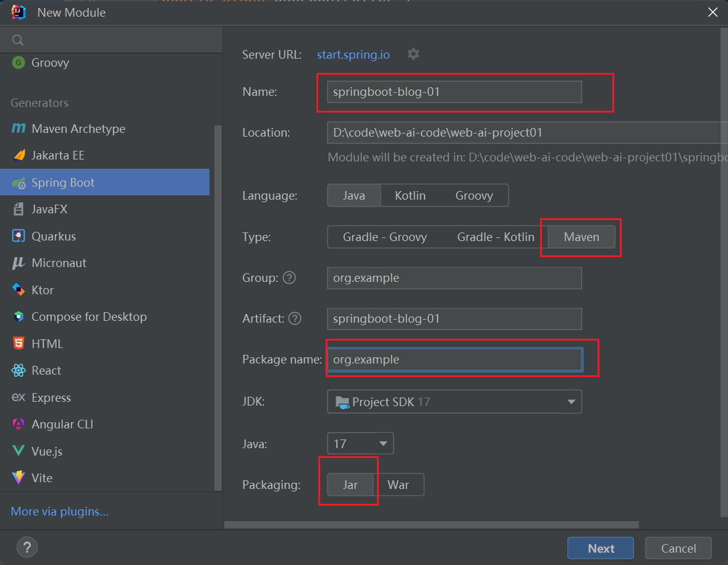This screenshot has width=728, height=565.
Task: Set packaging to War
Action: (x=400, y=485)
